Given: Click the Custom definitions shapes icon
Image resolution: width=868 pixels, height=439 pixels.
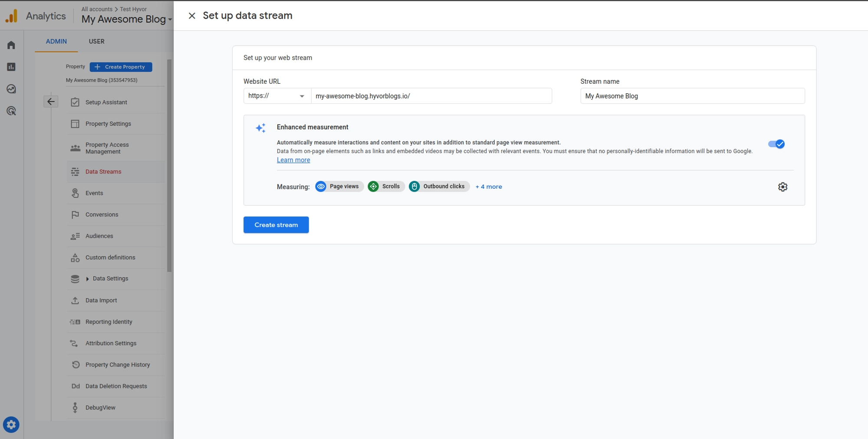Looking at the screenshot, I should (75, 258).
